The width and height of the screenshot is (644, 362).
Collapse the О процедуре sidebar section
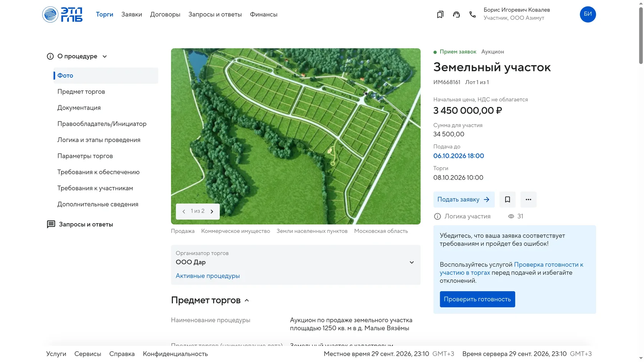click(x=105, y=56)
